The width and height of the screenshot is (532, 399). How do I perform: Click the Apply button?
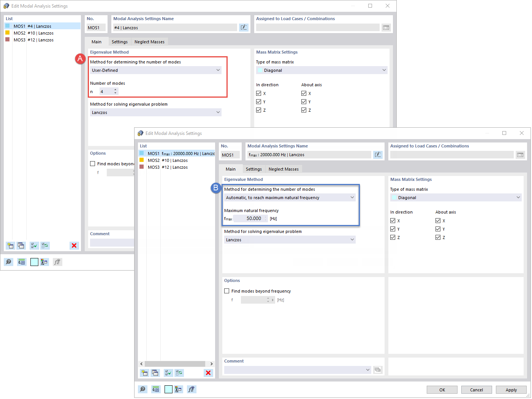[511, 390]
